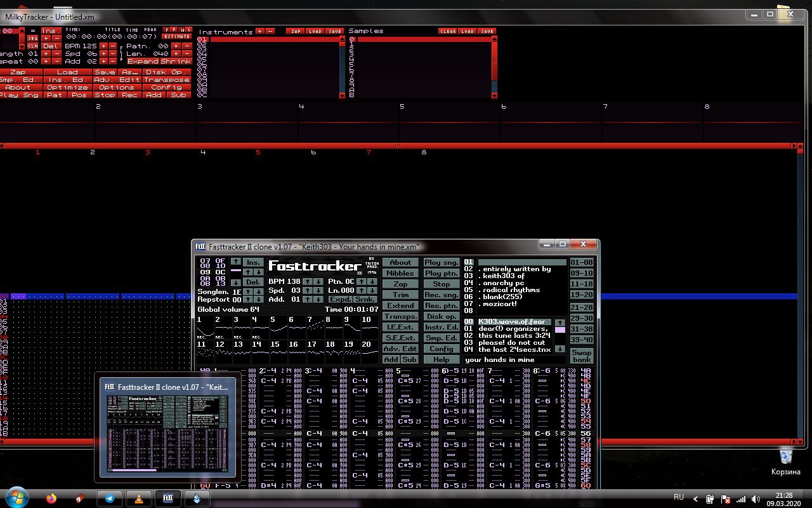Increase Songlen. in Fasttracker
Viewport: 812px width, 508px height.
(x=248, y=291)
